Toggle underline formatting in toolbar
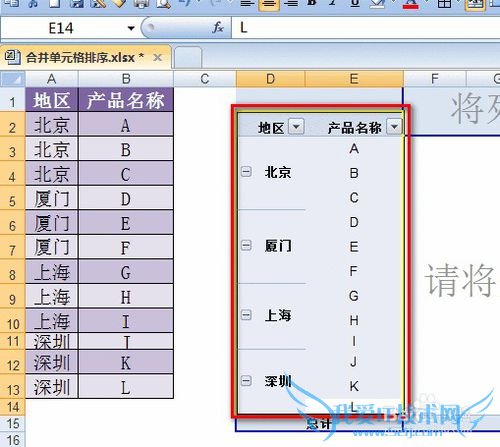This screenshot has height=447, width=500. click(355, 4)
